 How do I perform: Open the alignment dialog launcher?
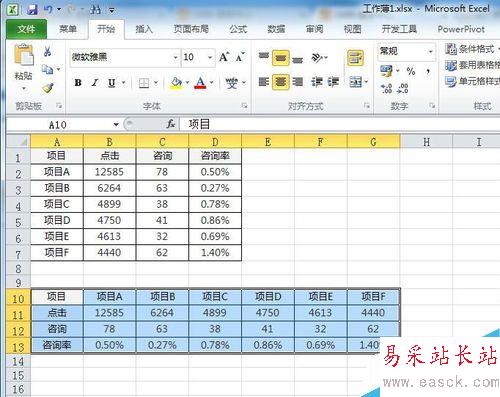(367, 106)
